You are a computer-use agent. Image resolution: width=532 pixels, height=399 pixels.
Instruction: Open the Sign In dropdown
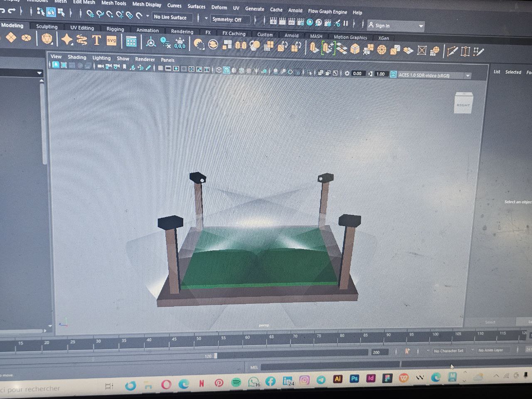pyautogui.click(x=396, y=26)
